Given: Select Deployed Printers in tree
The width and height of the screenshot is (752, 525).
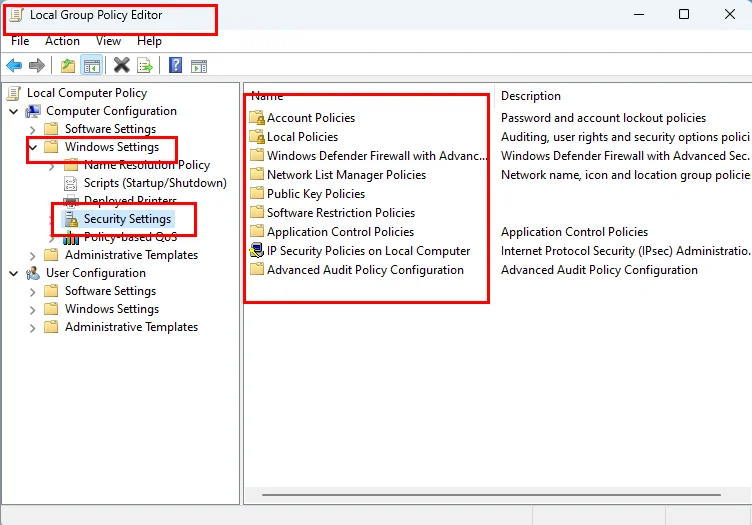Looking at the screenshot, I should tap(130, 200).
